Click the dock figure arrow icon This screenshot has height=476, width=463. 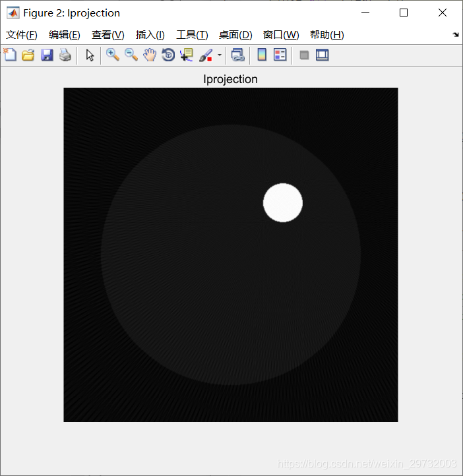[x=455, y=34]
